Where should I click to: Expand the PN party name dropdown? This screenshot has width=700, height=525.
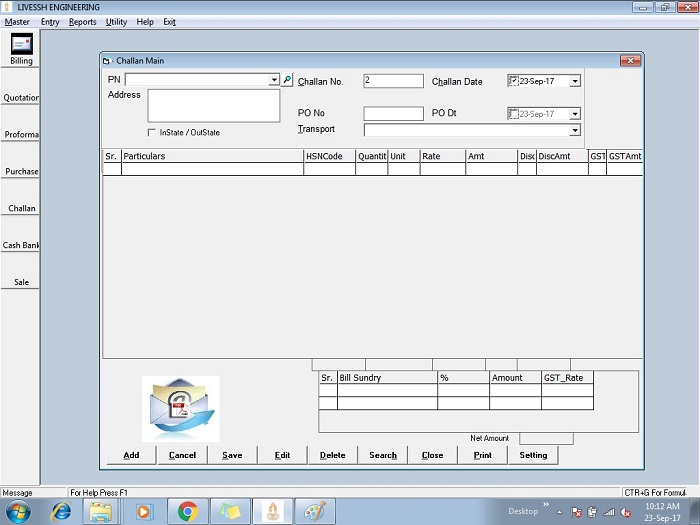pos(274,80)
